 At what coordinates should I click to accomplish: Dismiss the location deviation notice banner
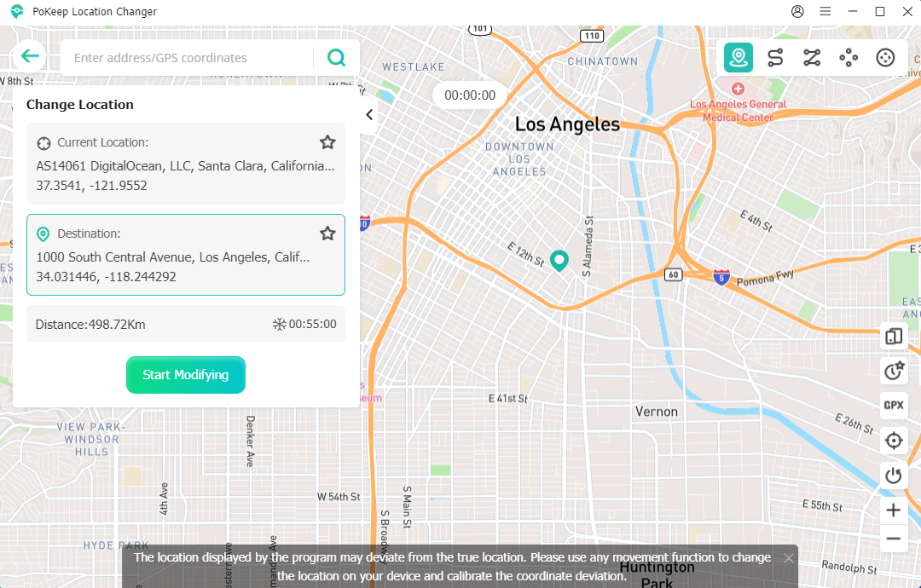coord(789,558)
